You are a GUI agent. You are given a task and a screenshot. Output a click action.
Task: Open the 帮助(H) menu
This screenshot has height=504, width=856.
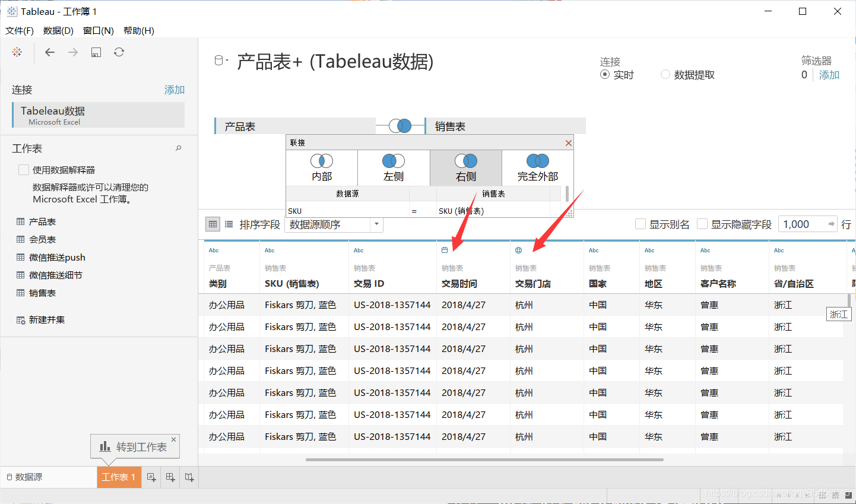click(139, 30)
